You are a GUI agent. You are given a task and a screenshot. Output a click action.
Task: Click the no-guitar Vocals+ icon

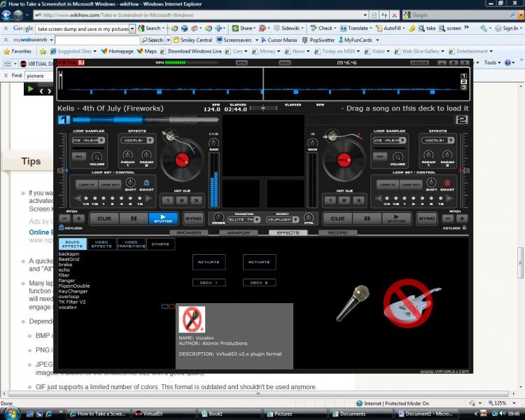tap(407, 301)
